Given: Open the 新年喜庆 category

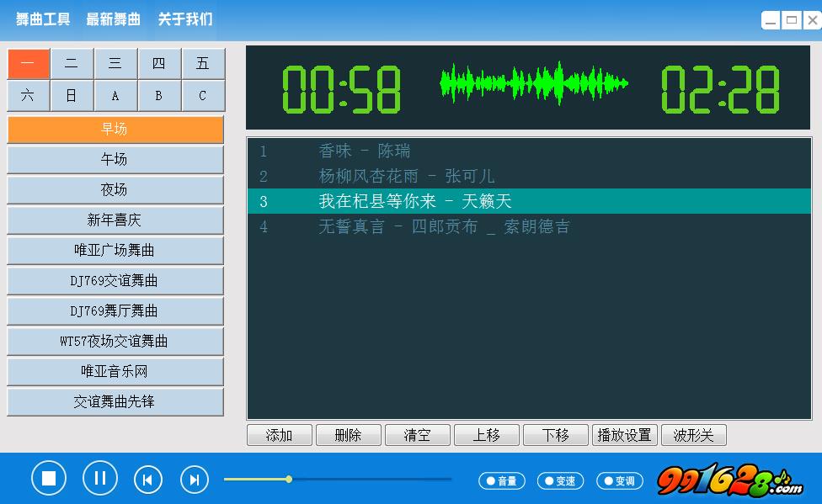Looking at the screenshot, I should [115, 220].
